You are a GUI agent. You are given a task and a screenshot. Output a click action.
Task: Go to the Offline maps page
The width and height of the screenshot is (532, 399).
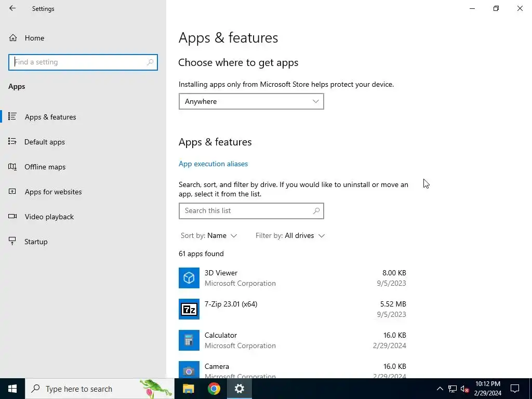point(45,167)
